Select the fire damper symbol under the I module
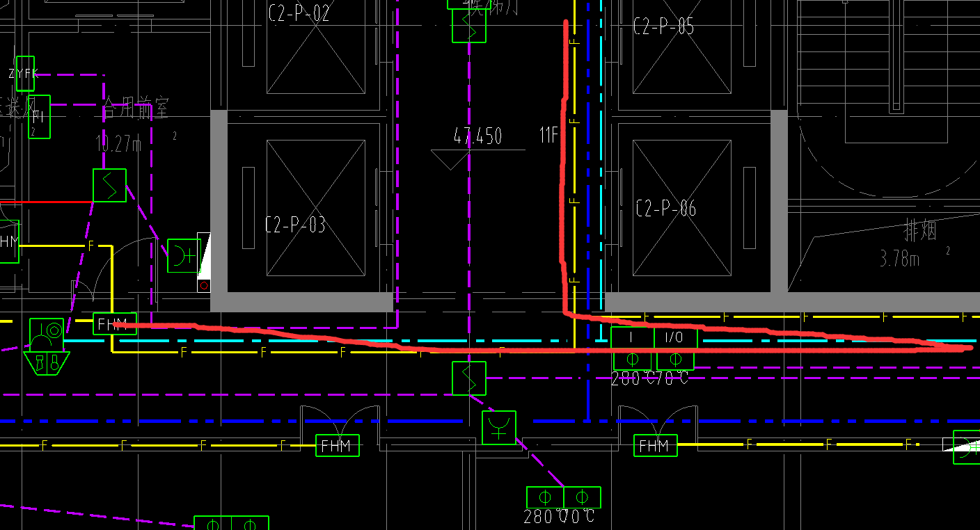Viewport: 980px width, 530px height. tap(633, 360)
